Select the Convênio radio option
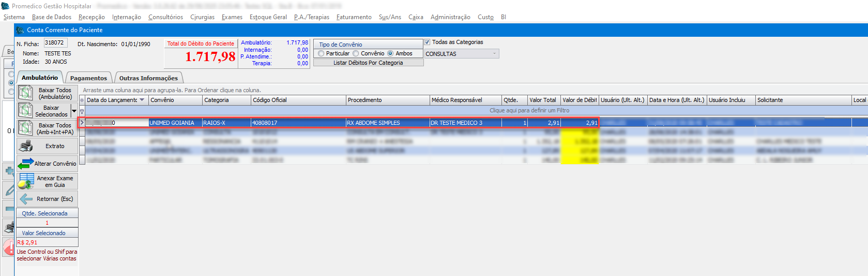Viewport: 868px width, 276px height. point(356,53)
